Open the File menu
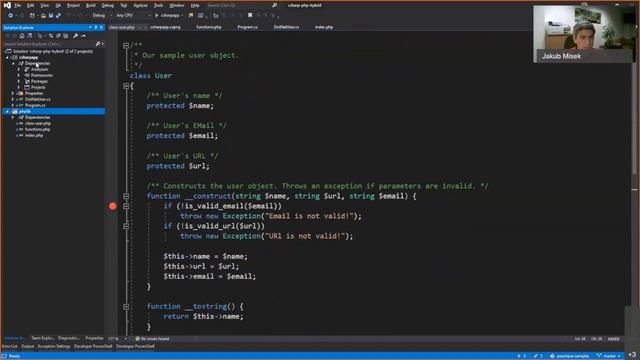 [18, 5]
